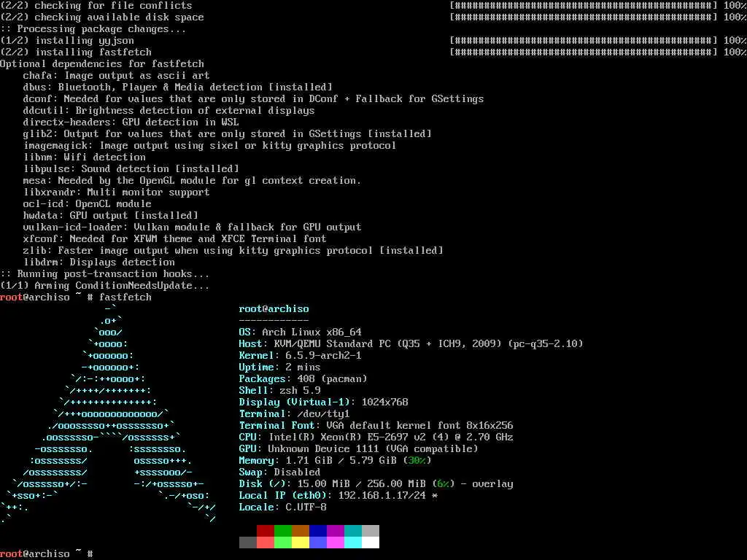Click the bright cyan color swatch
The image size is (747, 560).
pyautogui.click(x=353, y=542)
